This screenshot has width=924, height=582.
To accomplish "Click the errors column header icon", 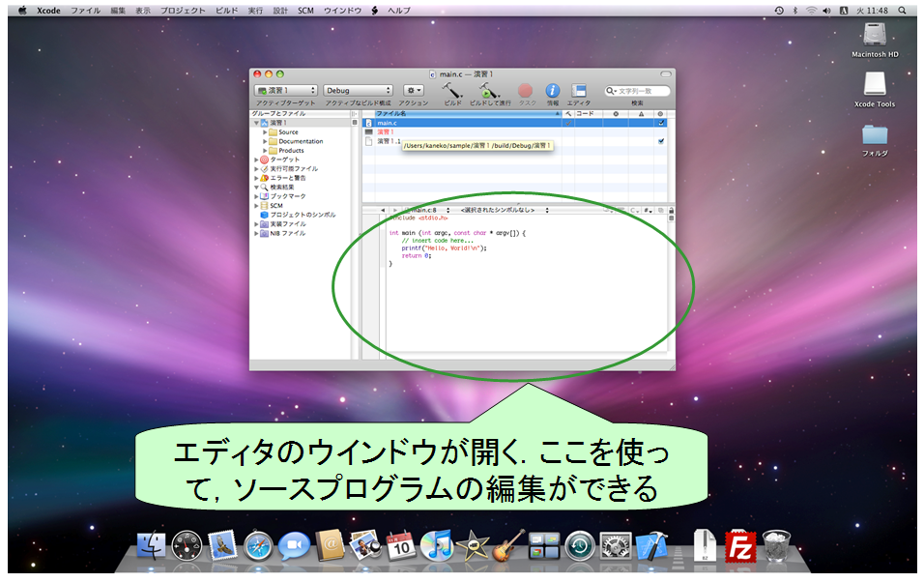I will click(x=616, y=114).
